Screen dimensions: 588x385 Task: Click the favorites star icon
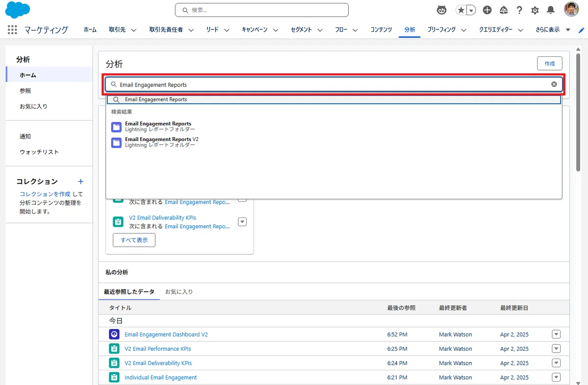461,10
